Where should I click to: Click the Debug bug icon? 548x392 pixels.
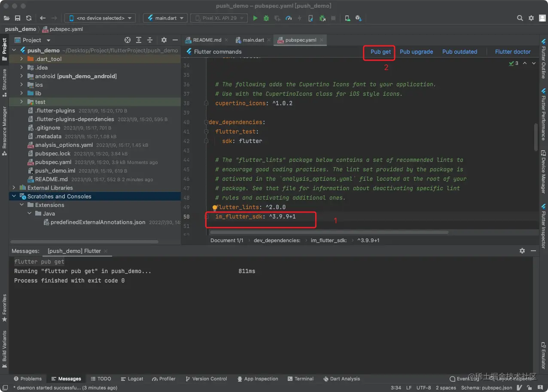[x=266, y=18]
